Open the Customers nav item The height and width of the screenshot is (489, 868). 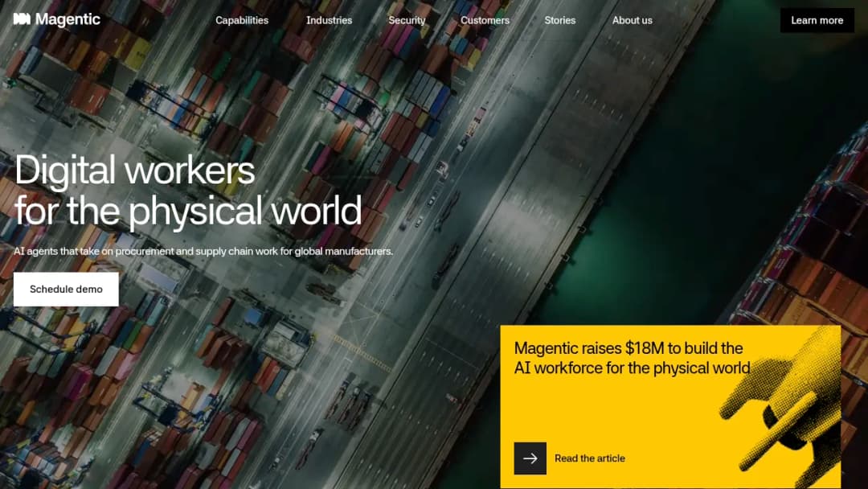click(485, 20)
